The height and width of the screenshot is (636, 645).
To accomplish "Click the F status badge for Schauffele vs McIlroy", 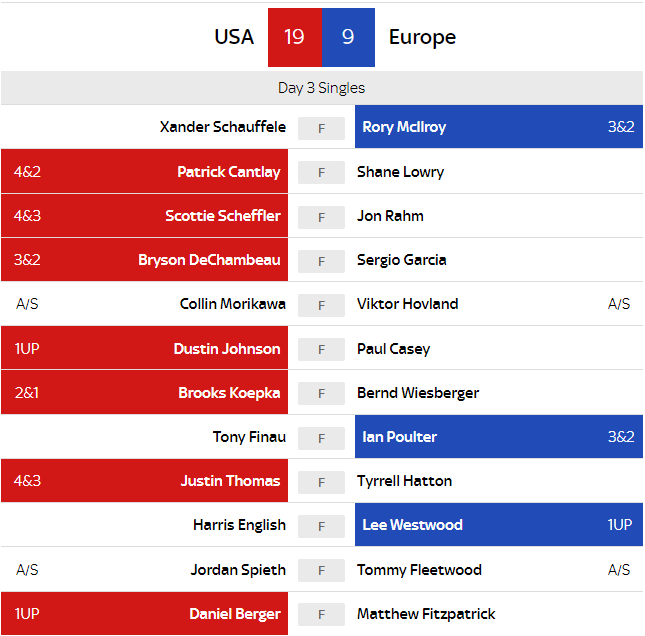I will point(321,128).
